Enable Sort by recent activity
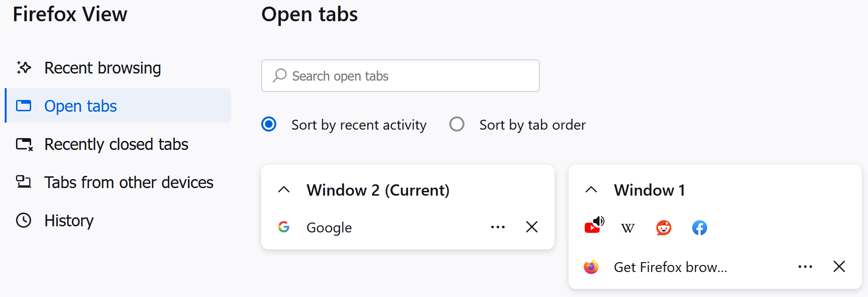Image resolution: width=868 pixels, height=297 pixels. 269,124
